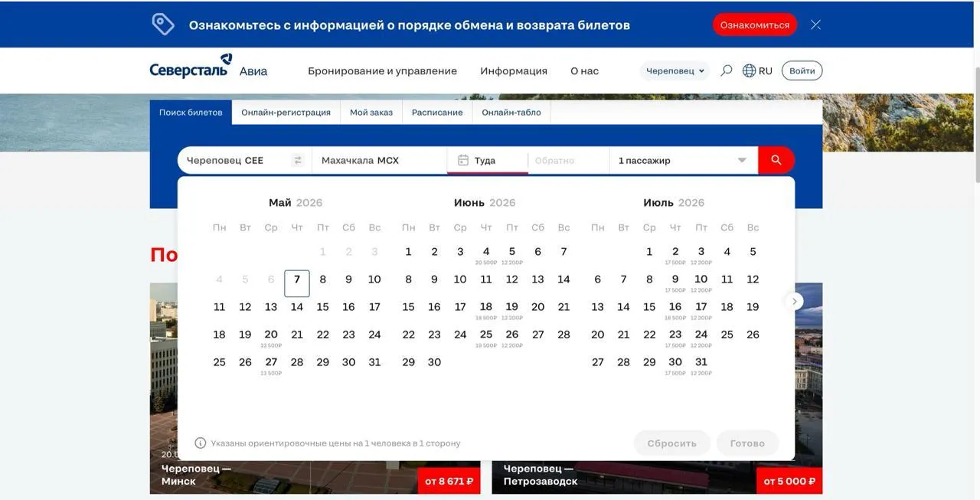
Task: Run the red ticket search button
Action: (776, 160)
